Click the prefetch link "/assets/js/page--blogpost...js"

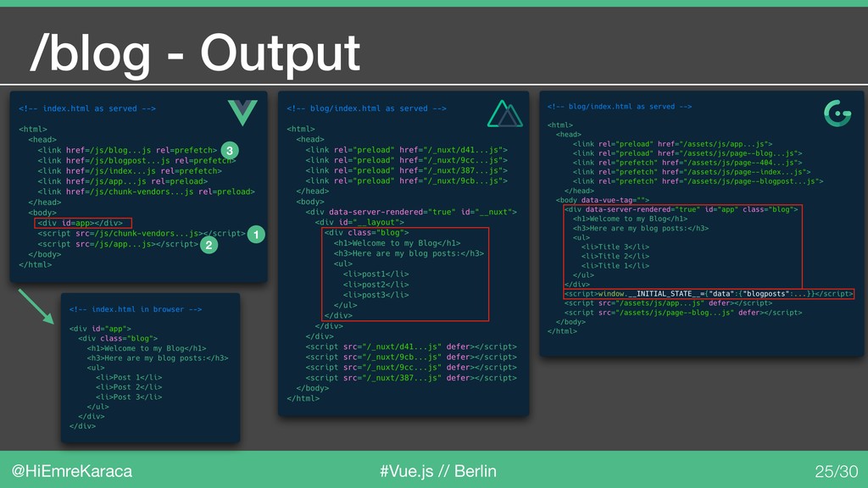[698, 181]
